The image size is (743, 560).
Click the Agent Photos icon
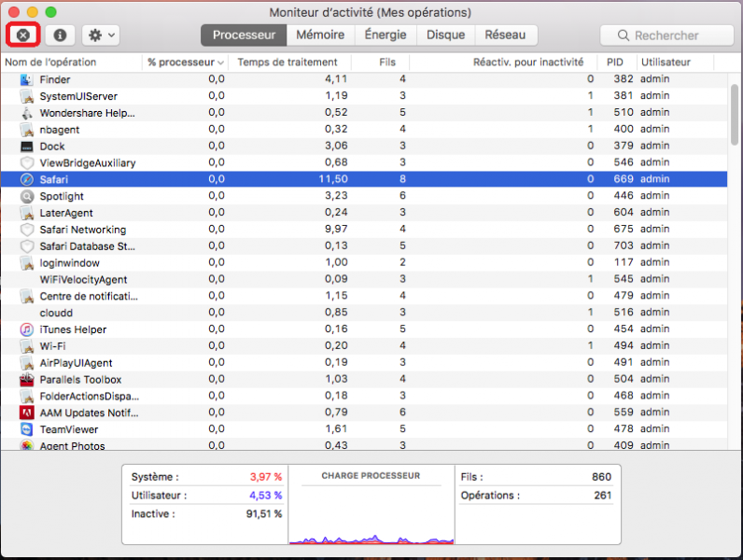coord(26,445)
